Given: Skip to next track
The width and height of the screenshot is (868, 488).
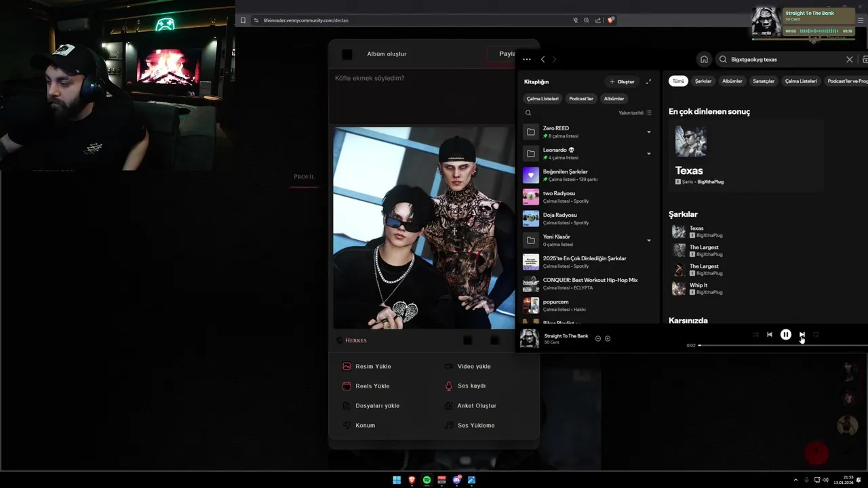Looking at the screenshot, I should [802, 334].
